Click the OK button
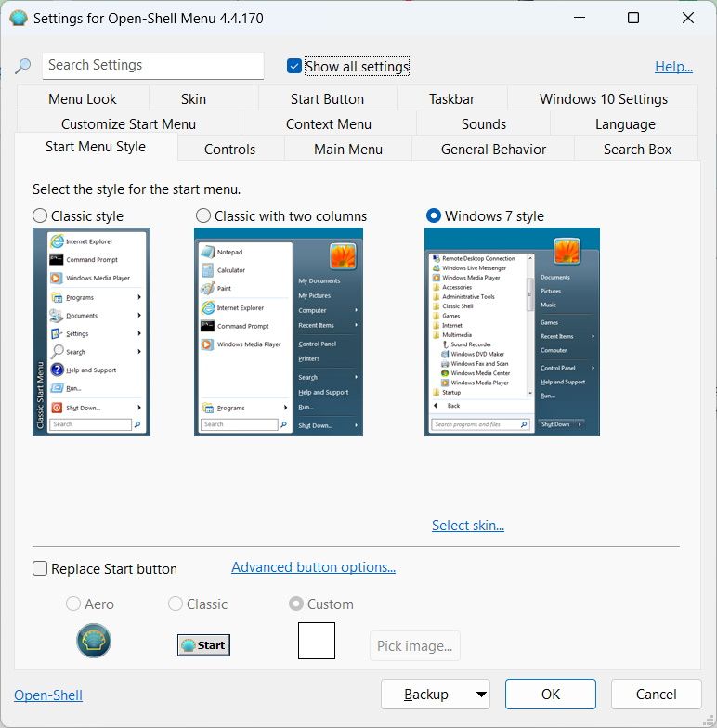 coord(550,695)
